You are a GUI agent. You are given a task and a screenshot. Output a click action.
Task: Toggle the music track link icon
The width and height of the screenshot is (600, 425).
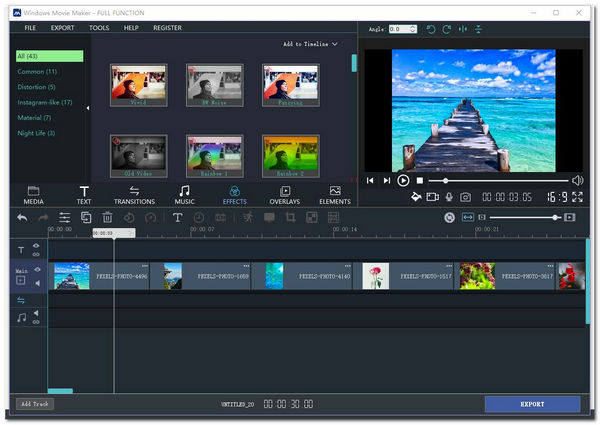[x=36, y=322]
